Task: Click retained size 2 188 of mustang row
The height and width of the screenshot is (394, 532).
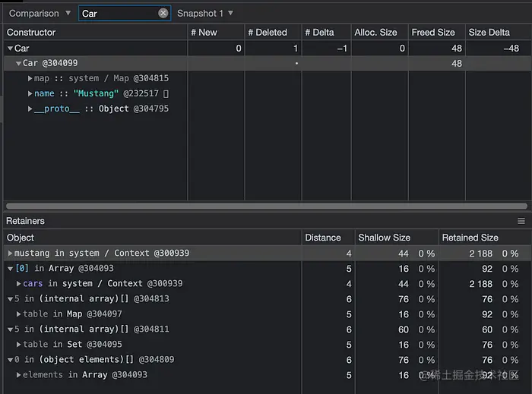Action: point(481,254)
